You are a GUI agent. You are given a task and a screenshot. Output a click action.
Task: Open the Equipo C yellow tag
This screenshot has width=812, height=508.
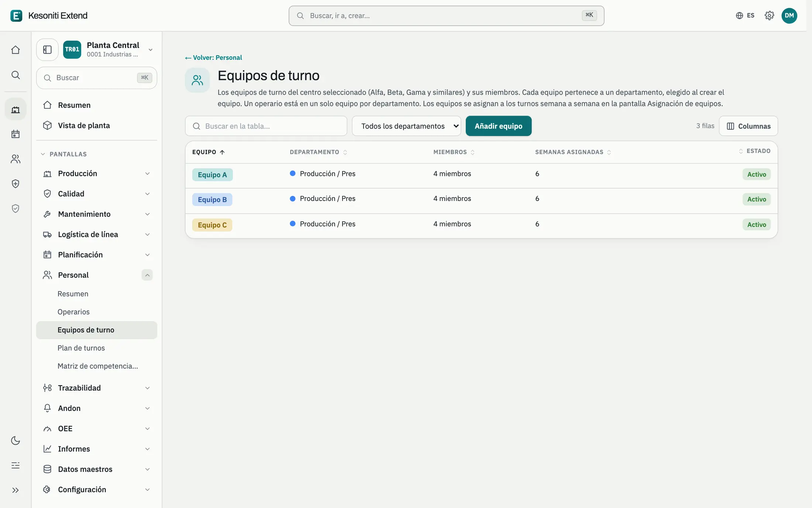212,225
